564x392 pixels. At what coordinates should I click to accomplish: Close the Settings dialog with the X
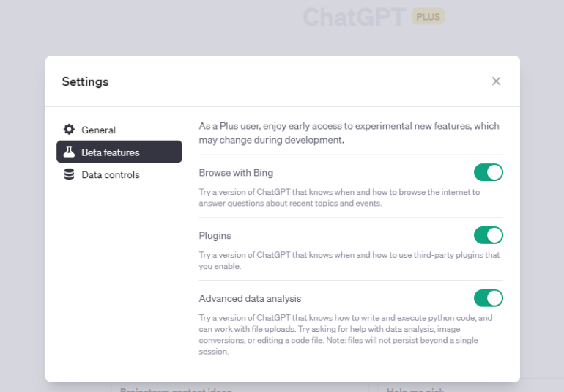496,81
